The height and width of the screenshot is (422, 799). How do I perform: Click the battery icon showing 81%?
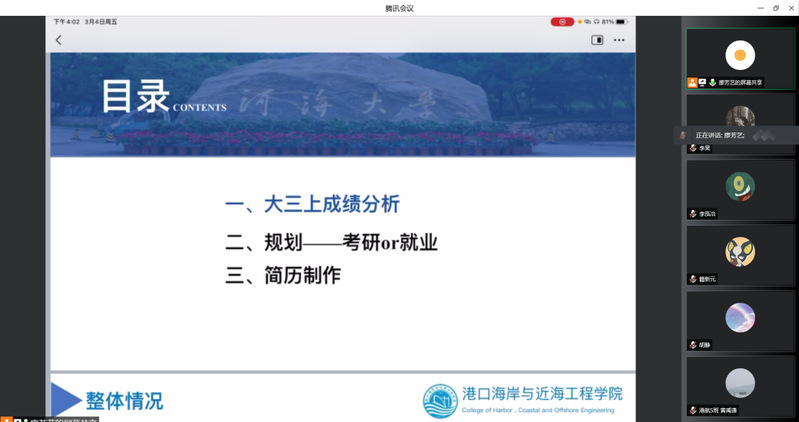pos(621,21)
